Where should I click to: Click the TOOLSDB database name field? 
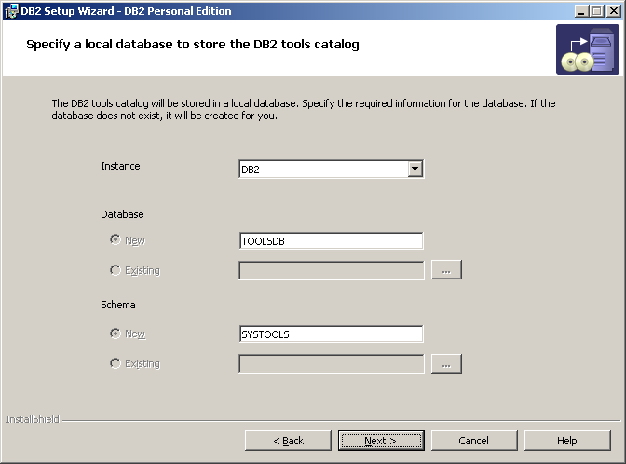pyautogui.click(x=331, y=241)
